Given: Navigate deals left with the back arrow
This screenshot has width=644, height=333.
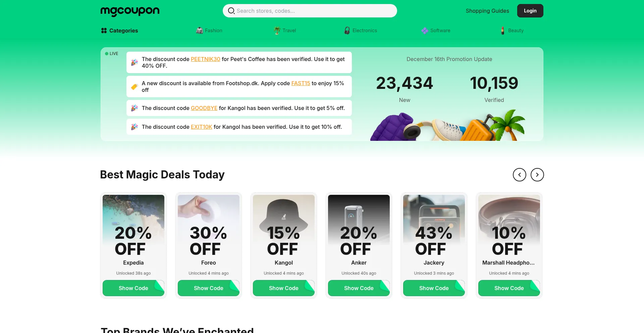Looking at the screenshot, I should point(520,175).
